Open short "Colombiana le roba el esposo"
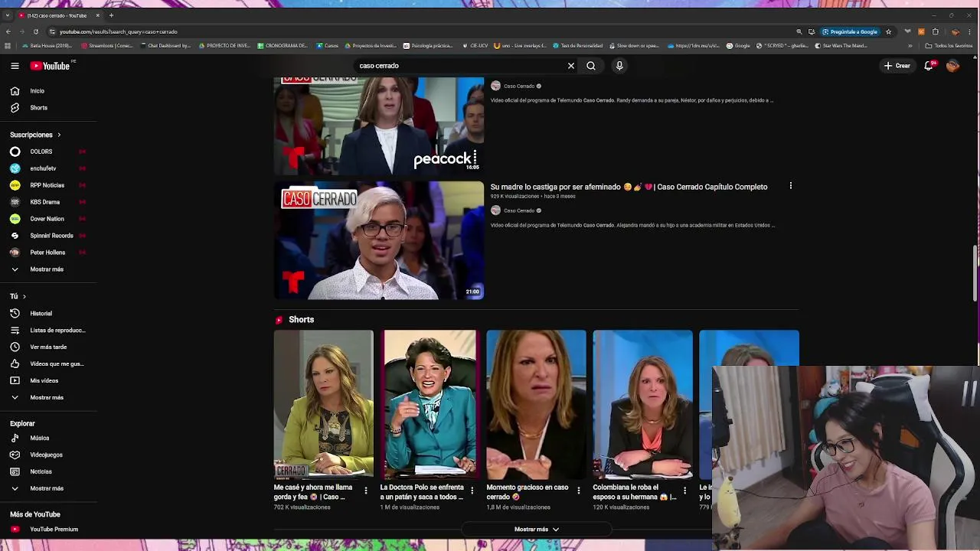Image resolution: width=980 pixels, height=551 pixels. [x=642, y=404]
